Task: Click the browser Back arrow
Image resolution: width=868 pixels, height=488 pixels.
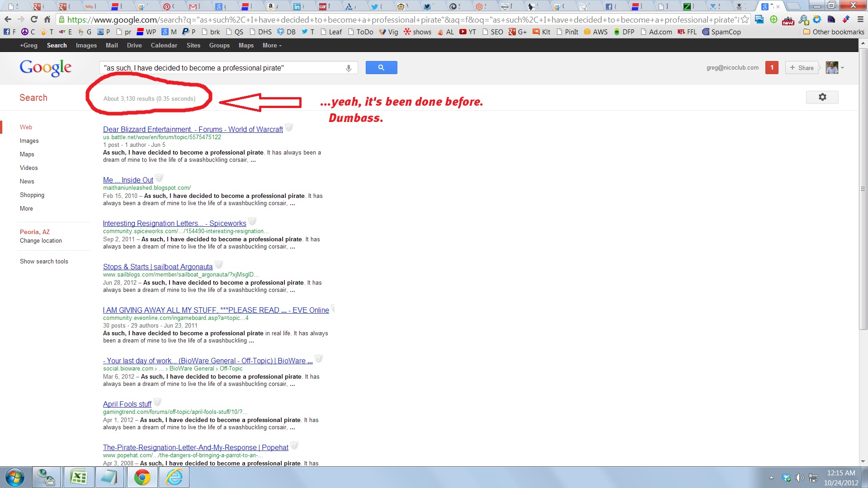Action: [8, 19]
